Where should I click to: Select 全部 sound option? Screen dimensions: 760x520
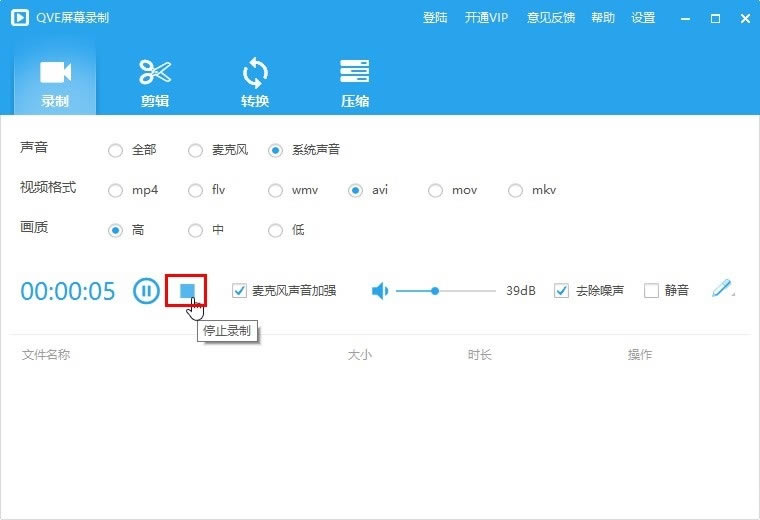coord(115,150)
